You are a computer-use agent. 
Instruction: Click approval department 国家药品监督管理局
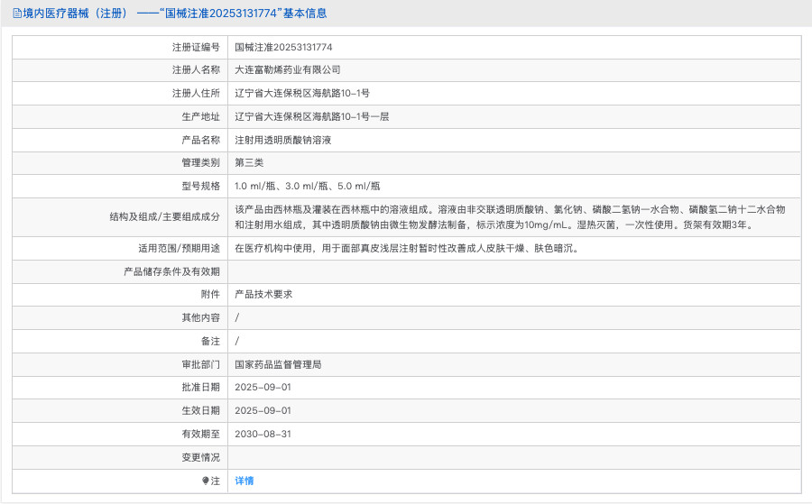[278, 365]
